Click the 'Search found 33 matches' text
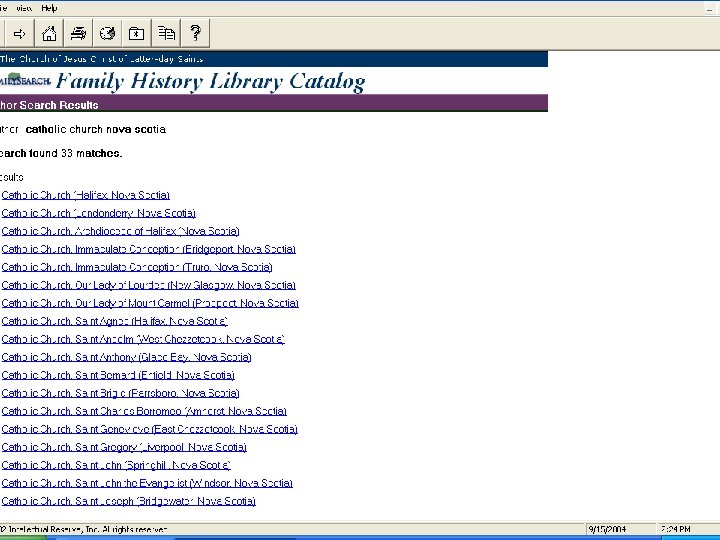 pyautogui.click(x=61, y=153)
